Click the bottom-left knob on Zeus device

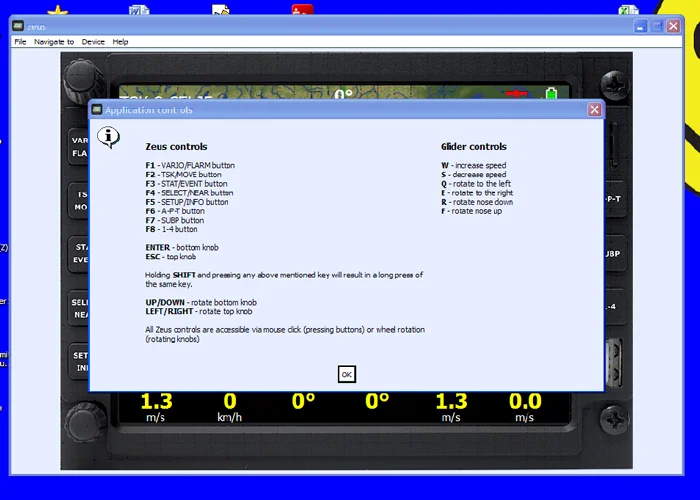point(85,422)
